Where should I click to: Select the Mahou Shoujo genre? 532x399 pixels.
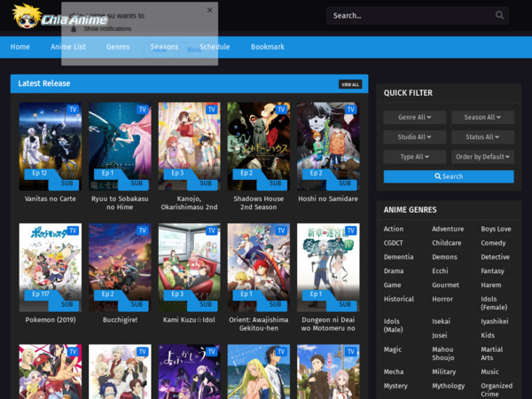[x=442, y=354]
